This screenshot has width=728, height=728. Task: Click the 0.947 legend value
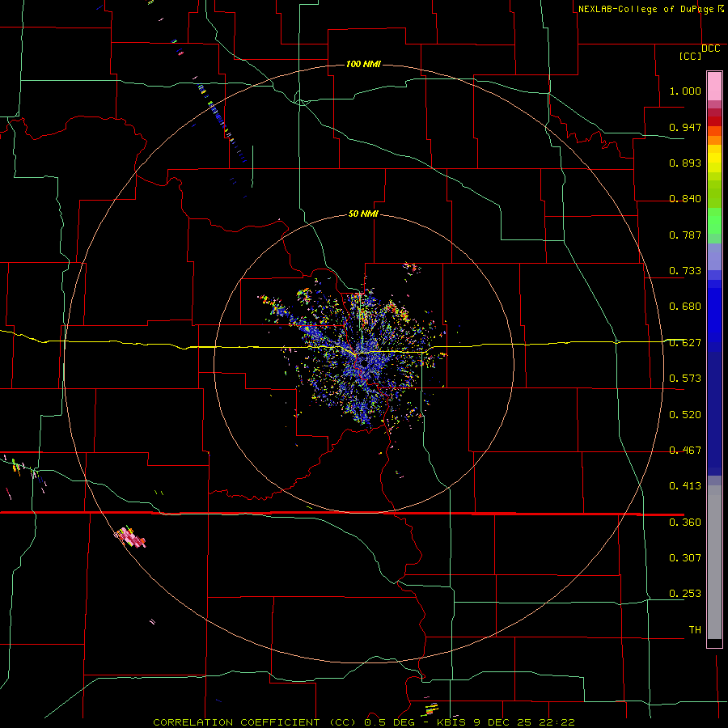(685, 127)
